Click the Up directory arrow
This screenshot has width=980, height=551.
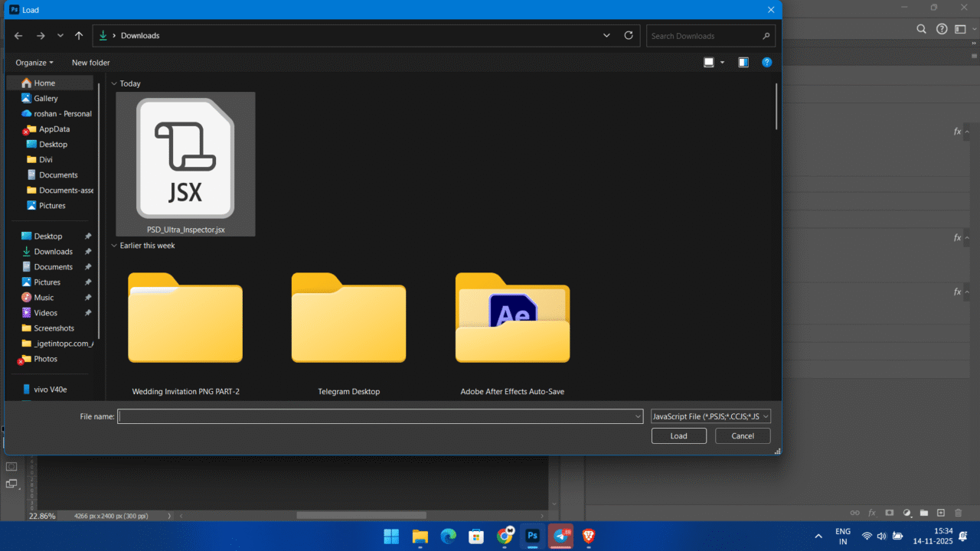(x=79, y=36)
